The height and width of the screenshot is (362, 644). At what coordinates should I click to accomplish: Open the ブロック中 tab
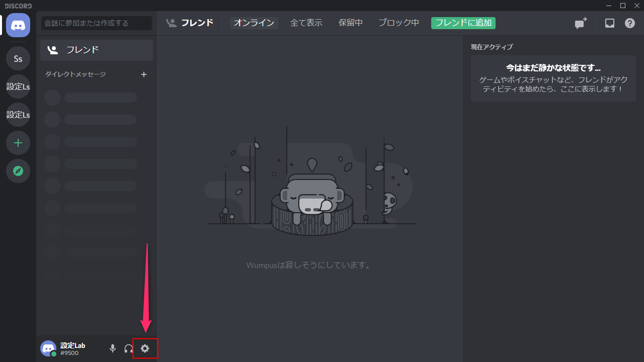[399, 23]
